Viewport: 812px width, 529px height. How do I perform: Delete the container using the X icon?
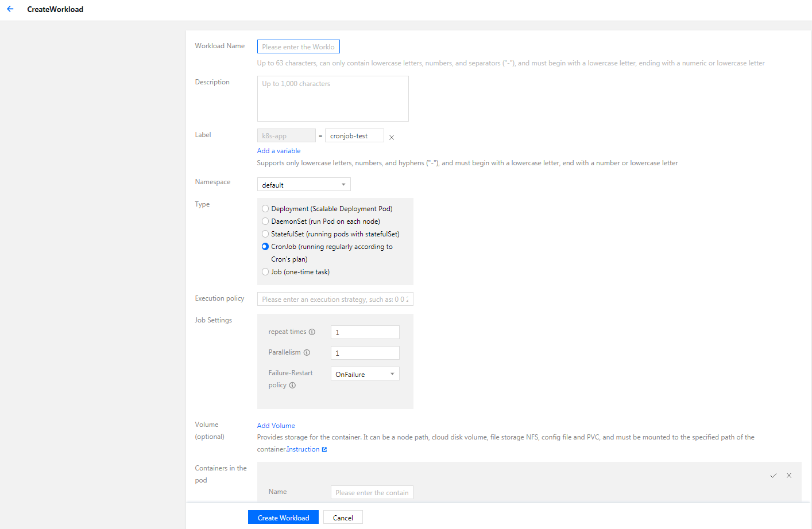tap(789, 476)
